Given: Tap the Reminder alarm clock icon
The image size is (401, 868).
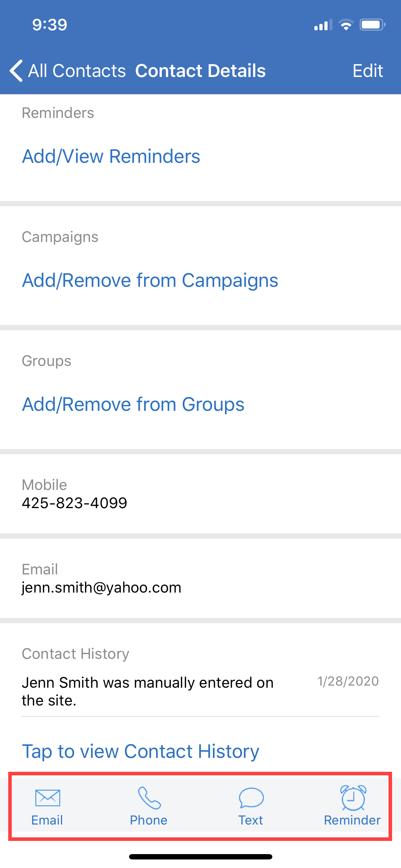Looking at the screenshot, I should point(353,797).
